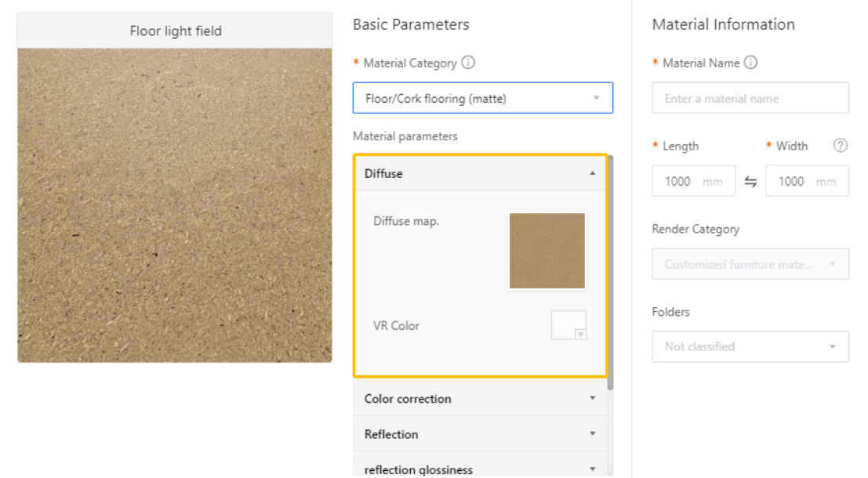Expand the reflection glossiness section
868x478 pixels.
480,469
